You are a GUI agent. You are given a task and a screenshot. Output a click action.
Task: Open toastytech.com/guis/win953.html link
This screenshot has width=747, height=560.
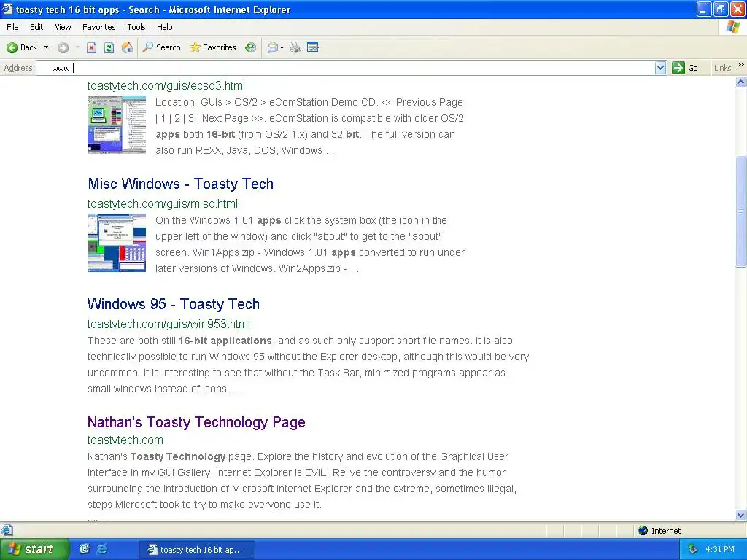click(169, 324)
